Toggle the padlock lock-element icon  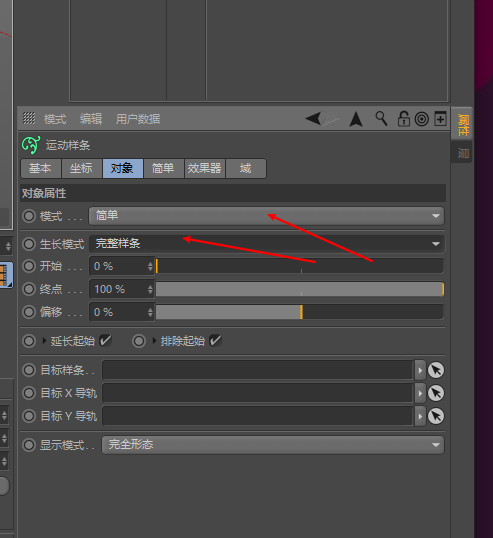pyautogui.click(x=403, y=119)
